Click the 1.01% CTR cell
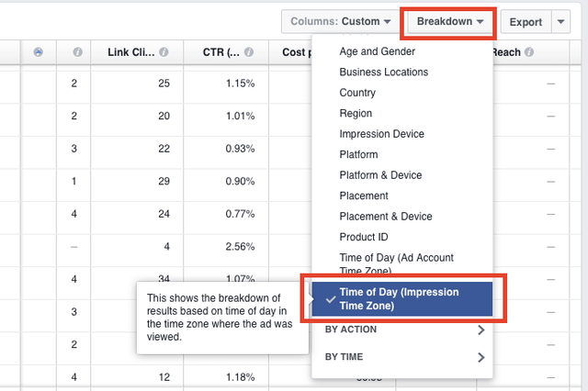Screen dimensions: 588x391 click(240, 116)
